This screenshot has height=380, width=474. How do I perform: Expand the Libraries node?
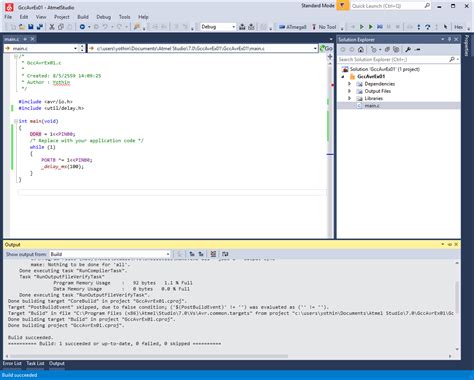pyautogui.click(x=349, y=98)
